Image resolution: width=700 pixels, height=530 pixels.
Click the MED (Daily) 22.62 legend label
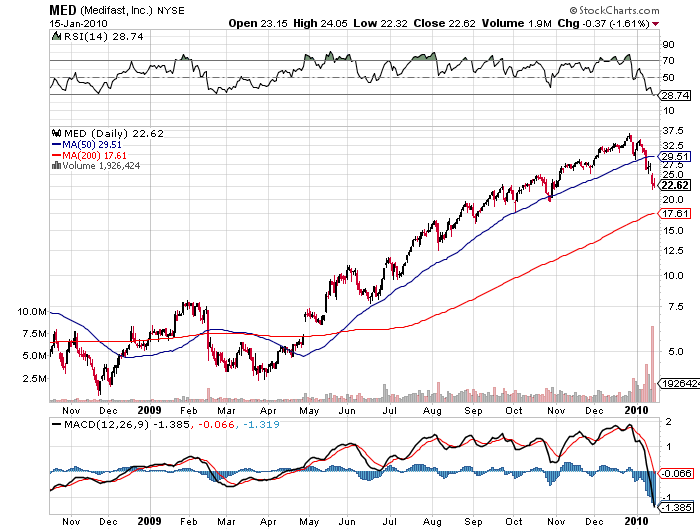[x=114, y=134]
